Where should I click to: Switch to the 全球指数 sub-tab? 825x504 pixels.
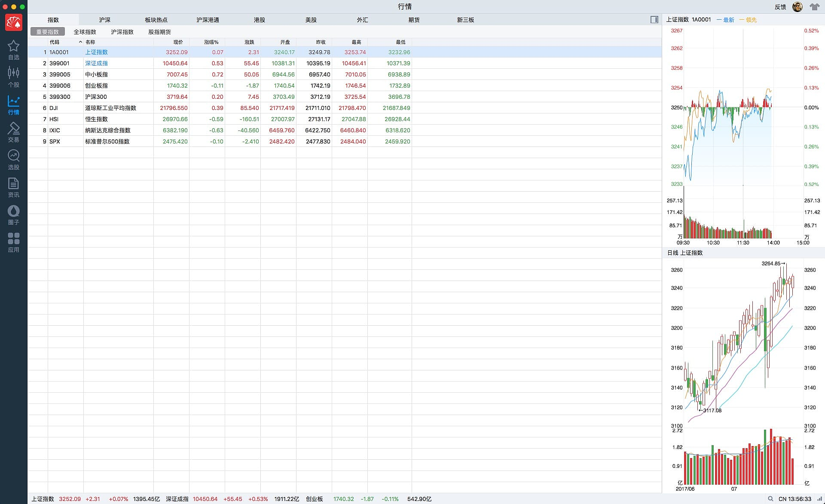click(x=85, y=32)
